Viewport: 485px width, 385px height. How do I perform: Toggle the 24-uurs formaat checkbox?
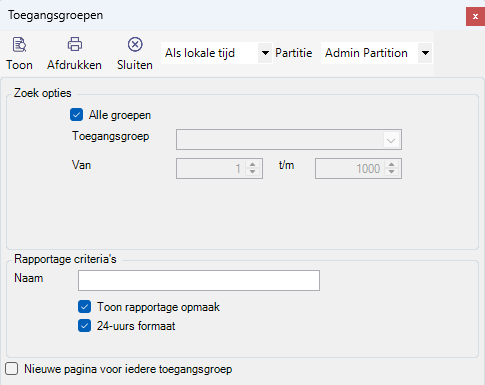click(85, 326)
